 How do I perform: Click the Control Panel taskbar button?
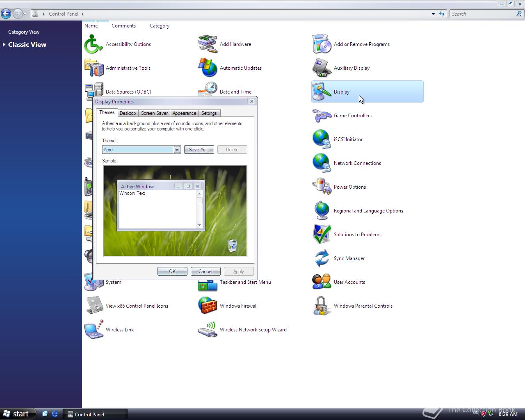(95, 414)
